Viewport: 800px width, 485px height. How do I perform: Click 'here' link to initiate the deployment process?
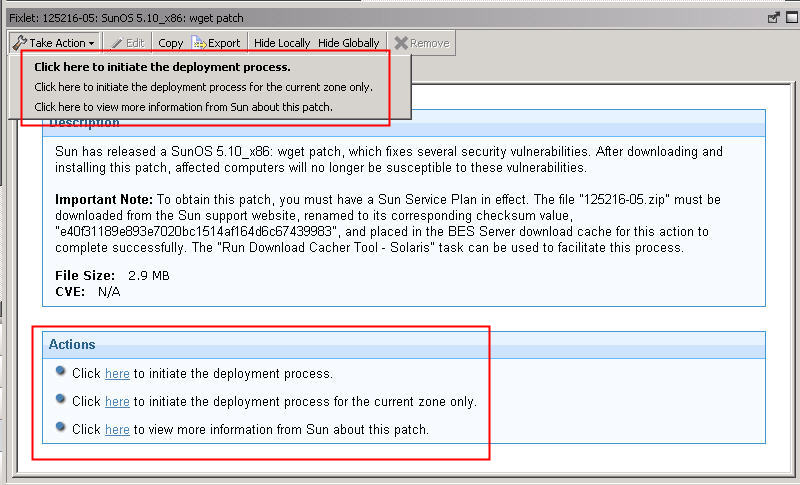[x=117, y=373]
